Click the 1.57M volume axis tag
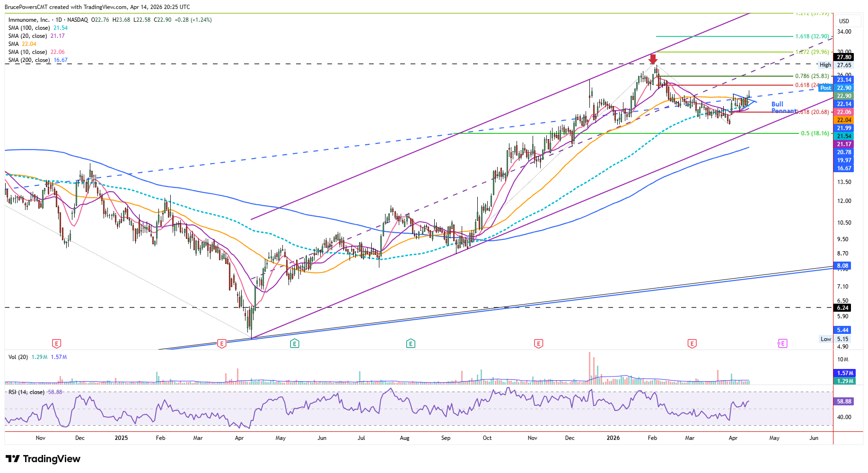Screen dimensions: 868x473 [x=845, y=373]
